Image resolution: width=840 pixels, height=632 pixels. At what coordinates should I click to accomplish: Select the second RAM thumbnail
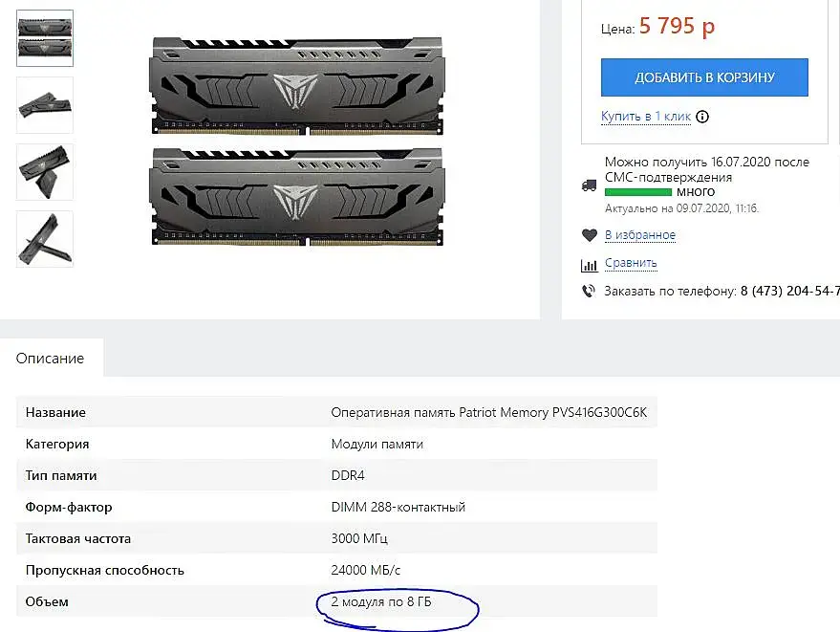point(45,105)
